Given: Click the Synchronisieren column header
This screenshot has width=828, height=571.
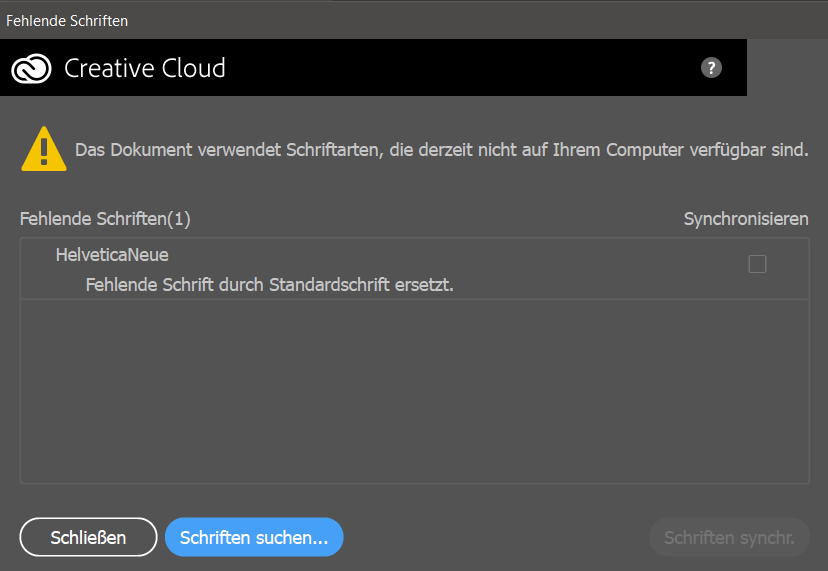Looking at the screenshot, I should coord(746,218).
